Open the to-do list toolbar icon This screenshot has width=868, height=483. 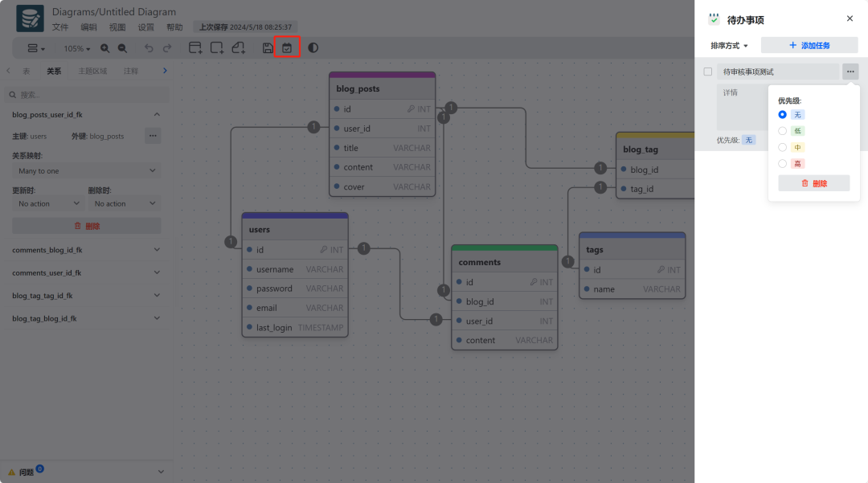click(287, 48)
